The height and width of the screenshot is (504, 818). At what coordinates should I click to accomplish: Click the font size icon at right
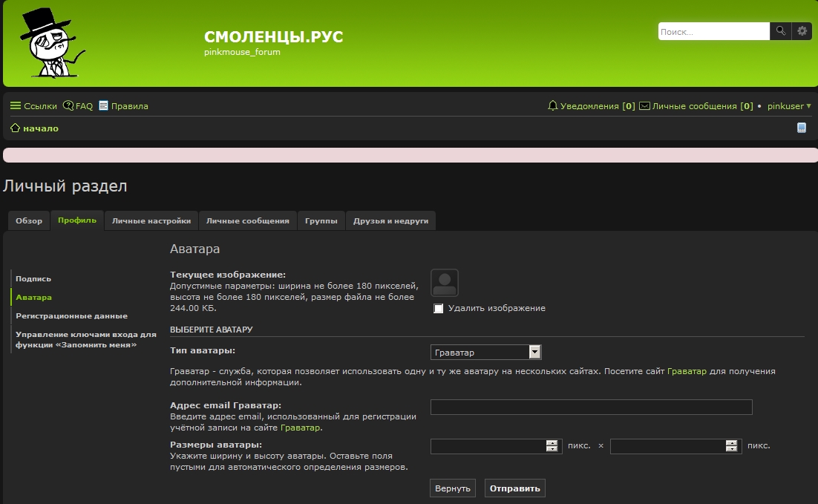click(x=802, y=128)
